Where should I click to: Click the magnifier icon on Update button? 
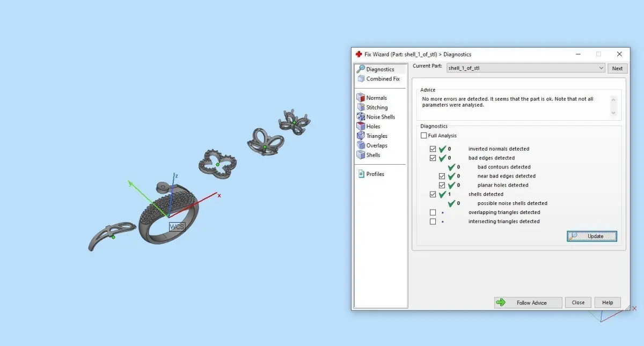coord(574,236)
